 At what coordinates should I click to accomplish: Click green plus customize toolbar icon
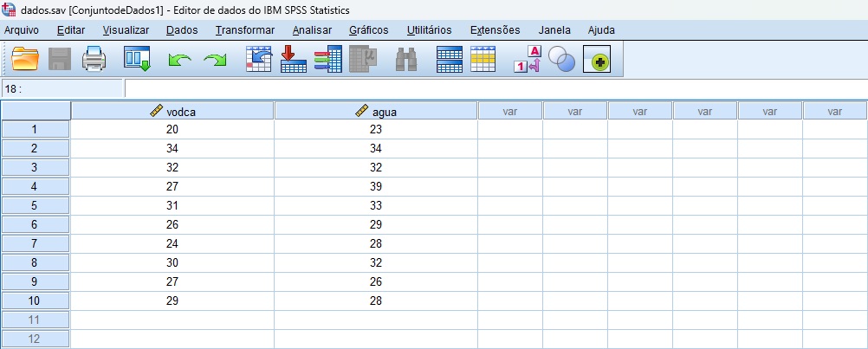point(597,59)
